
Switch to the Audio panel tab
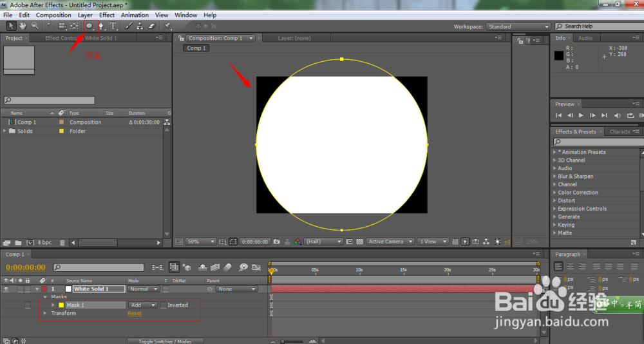pyautogui.click(x=585, y=38)
